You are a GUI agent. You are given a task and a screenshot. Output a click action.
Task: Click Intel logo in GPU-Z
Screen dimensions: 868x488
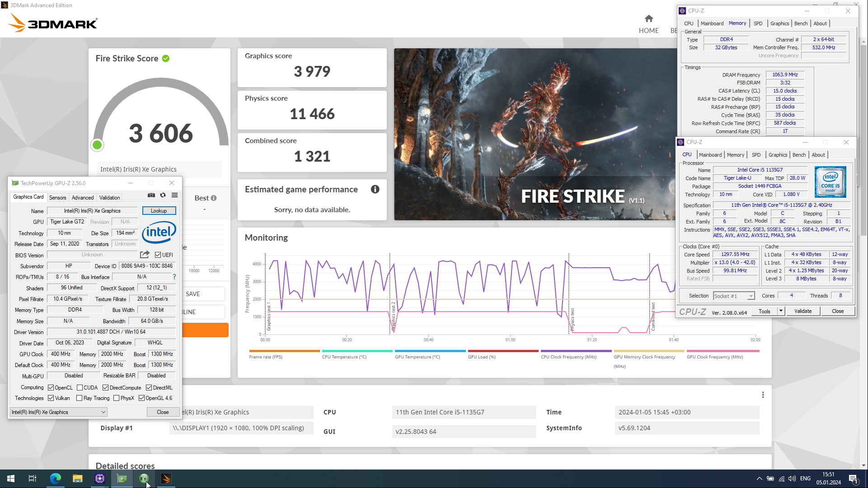click(x=159, y=232)
